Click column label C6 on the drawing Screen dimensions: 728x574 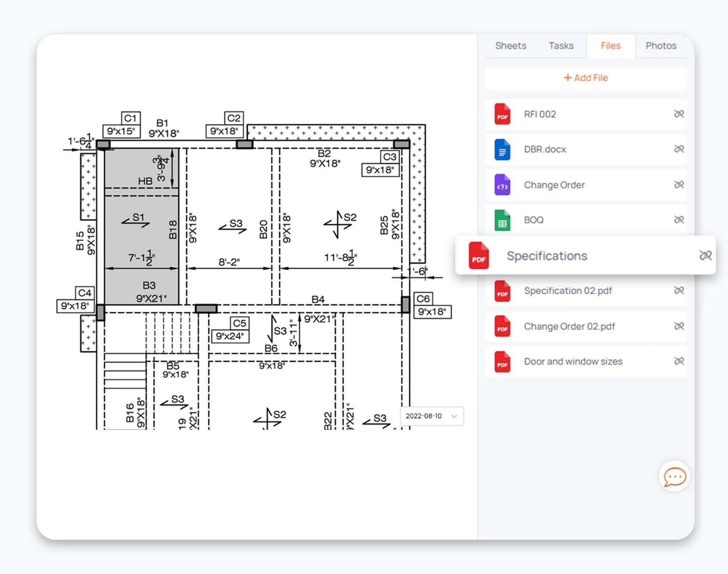(x=423, y=299)
